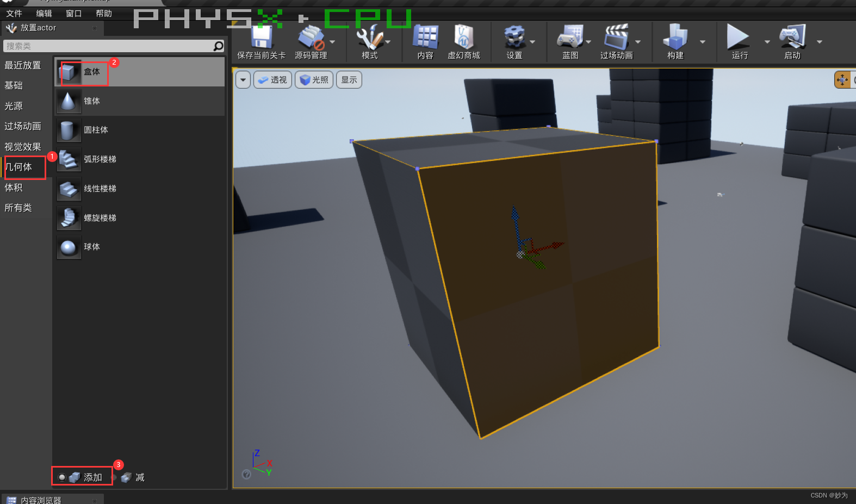
Task: Open the Edit (编辑) menu
Action: pyautogui.click(x=44, y=14)
